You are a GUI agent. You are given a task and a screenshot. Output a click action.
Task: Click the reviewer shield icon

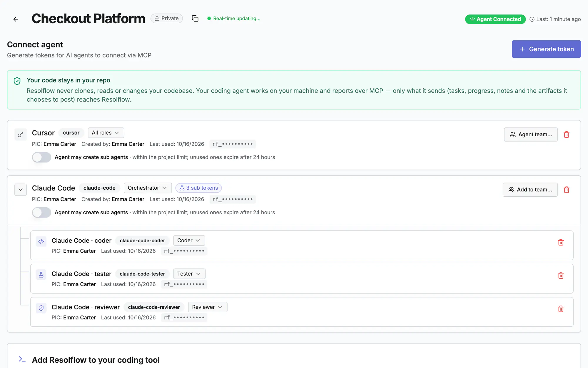tap(41, 308)
